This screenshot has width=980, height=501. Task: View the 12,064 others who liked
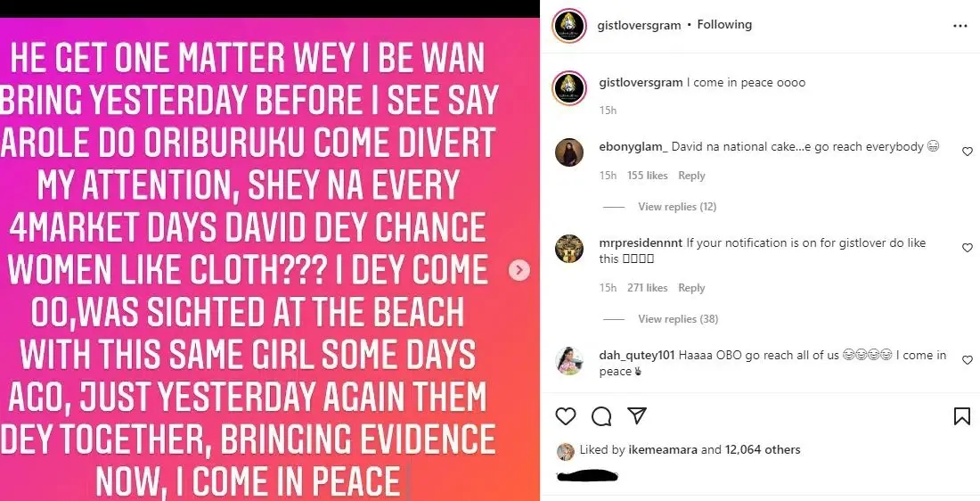tap(763, 450)
